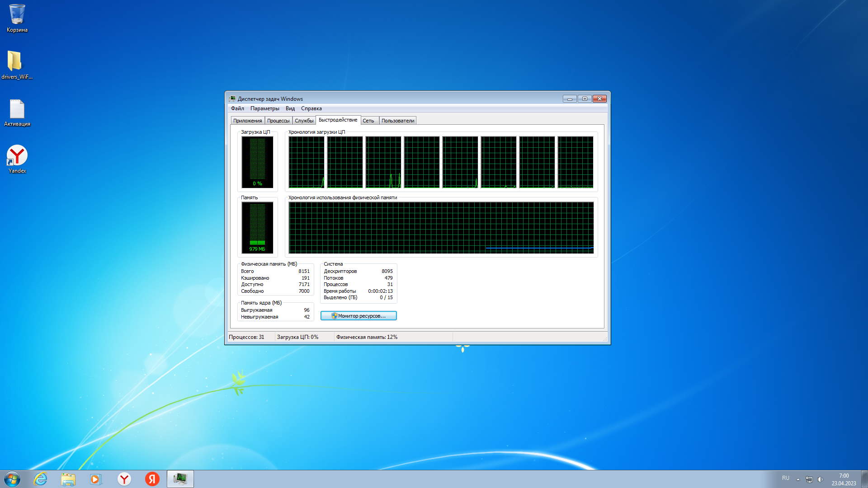Click the RU language indicator

click(x=786, y=478)
